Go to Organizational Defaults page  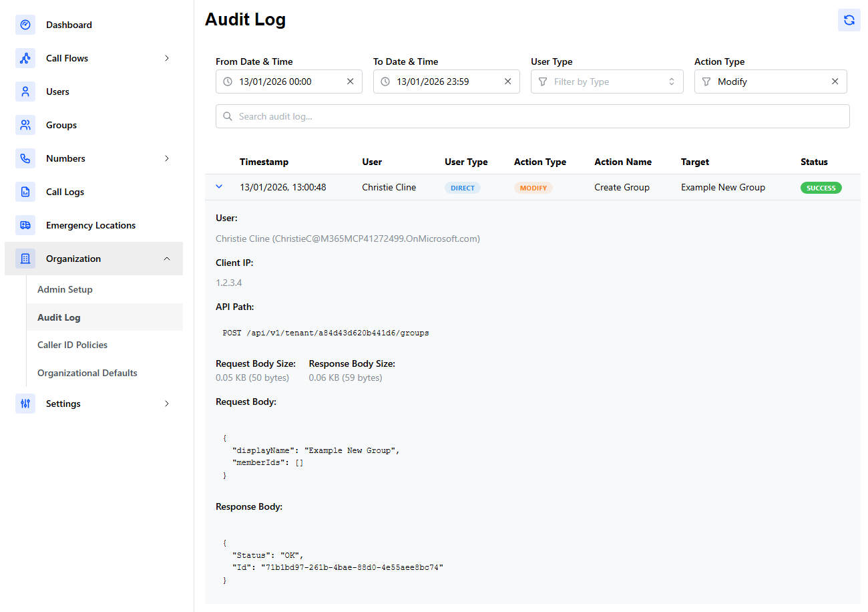87,373
